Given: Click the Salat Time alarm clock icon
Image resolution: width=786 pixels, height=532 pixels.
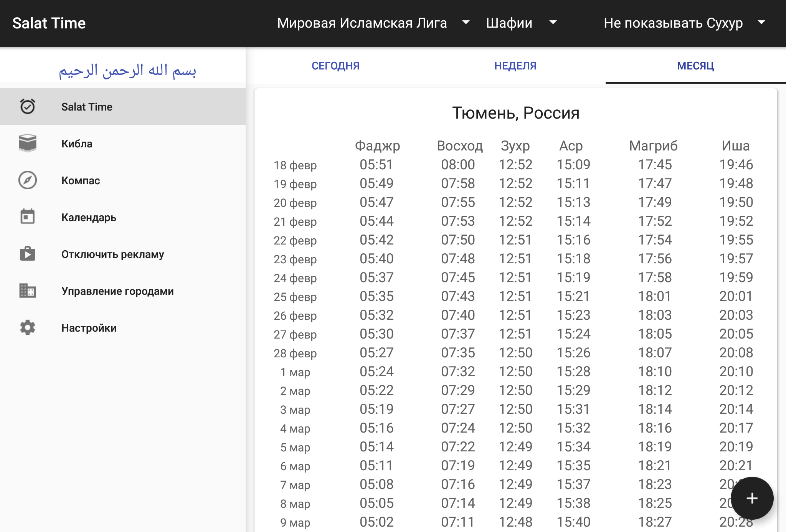Looking at the screenshot, I should (28, 106).
